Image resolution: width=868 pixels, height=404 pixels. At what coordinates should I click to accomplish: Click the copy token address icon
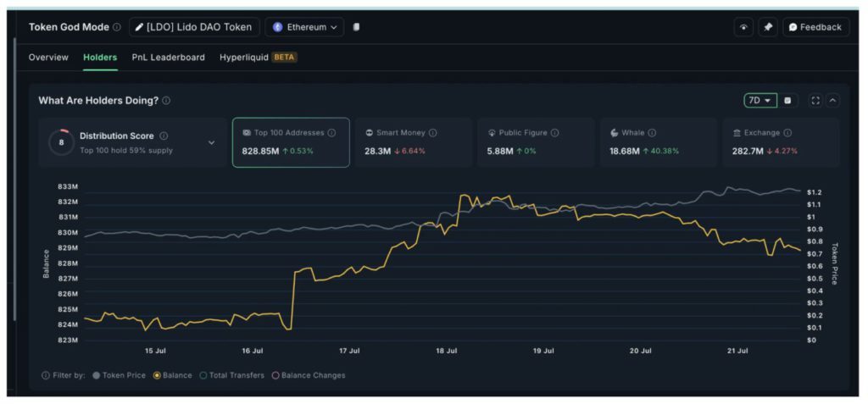point(356,27)
